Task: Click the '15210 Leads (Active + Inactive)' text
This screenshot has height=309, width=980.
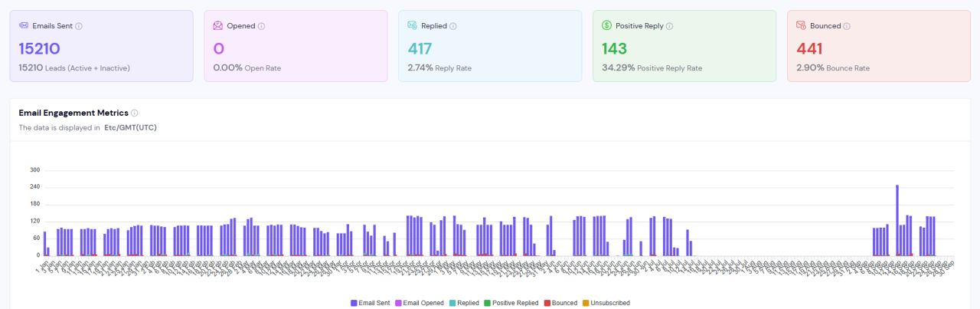Action: [x=74, y=68]
